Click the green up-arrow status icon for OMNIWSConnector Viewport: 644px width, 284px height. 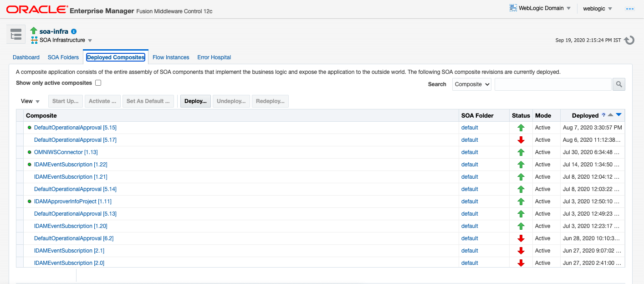click(x=521, y=152)
